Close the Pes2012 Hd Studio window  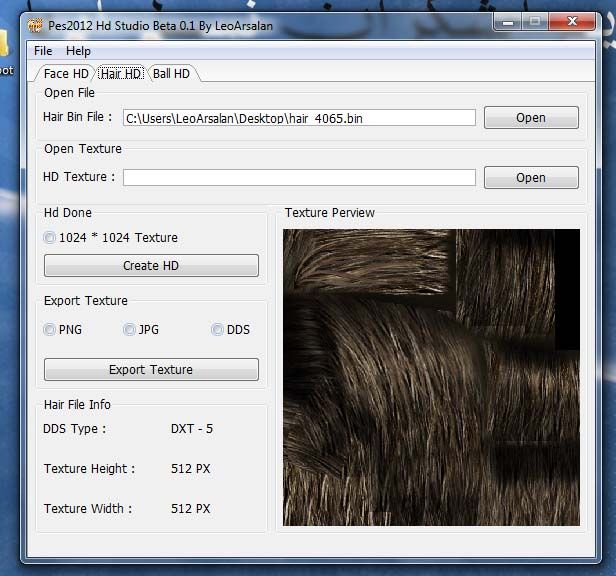coord(574,20)
